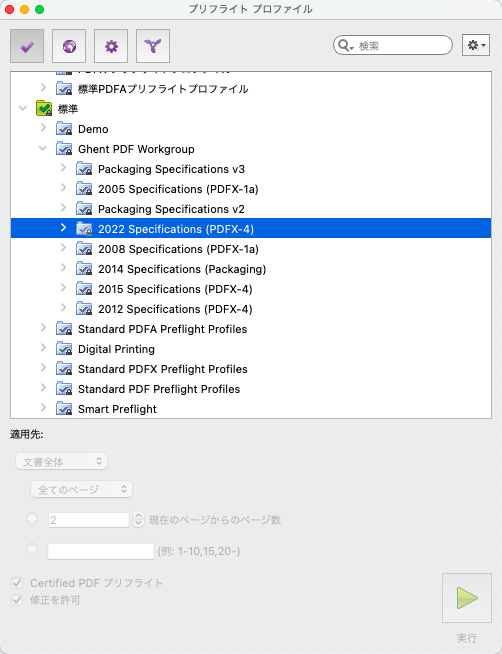Viewport: 502px width, 654px height.
Task: Expand the selected 2022 Specifications (PDFX-4)
Action: point(63,228)
